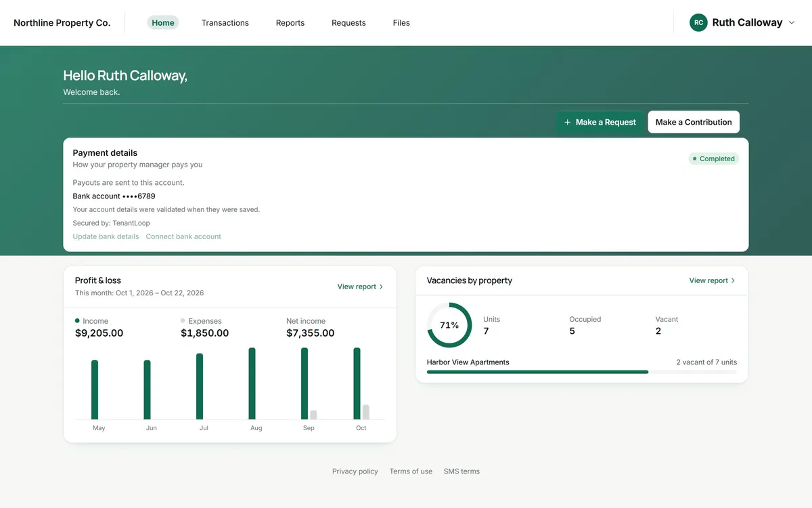Click the Completed status badge
This screenshot has height=508, width=812.
tap(714, 158)
